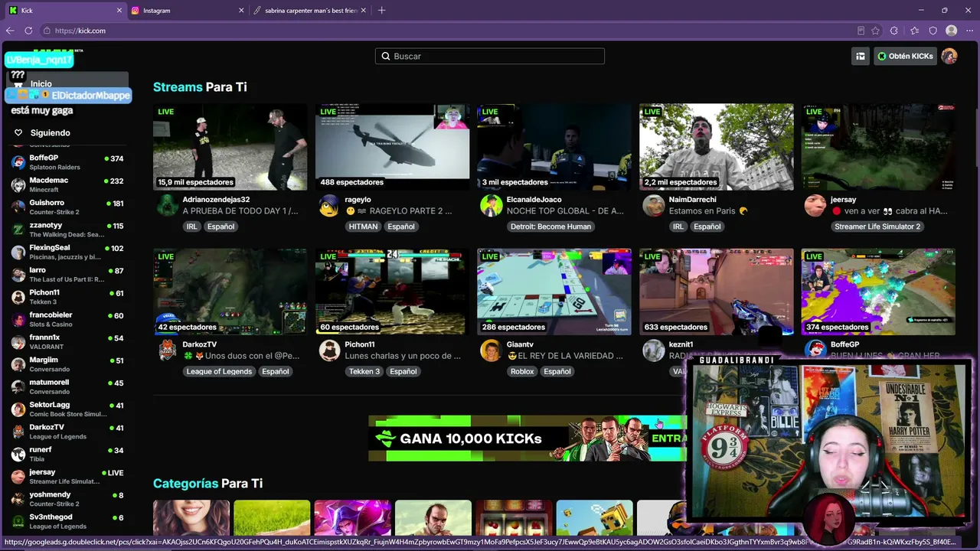
Task: Click the heart icon next to Siguiendo
Action: pos(18,132)
